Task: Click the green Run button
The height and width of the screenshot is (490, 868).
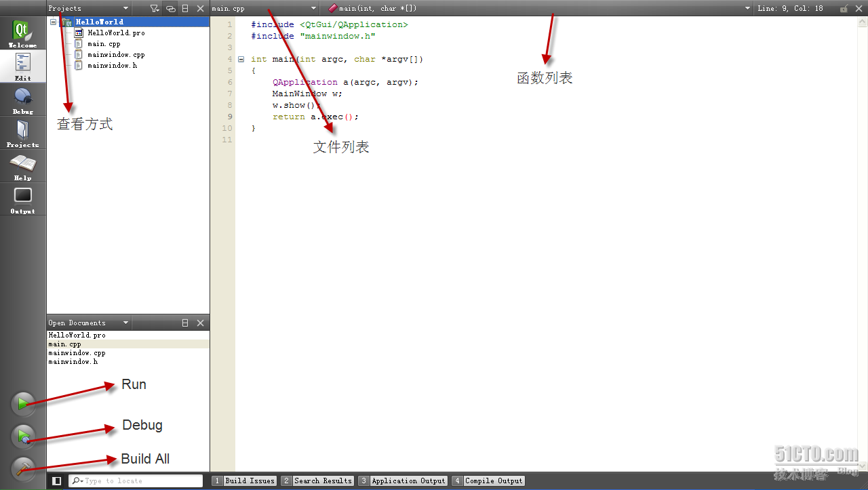Action: [23, 405]
